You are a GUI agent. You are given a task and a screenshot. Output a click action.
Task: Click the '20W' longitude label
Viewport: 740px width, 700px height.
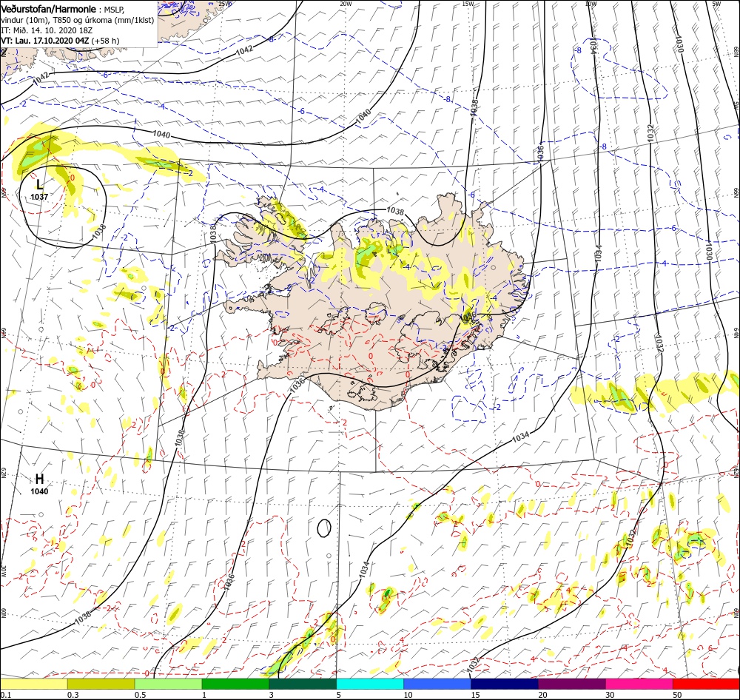click(x=346, y=4)
